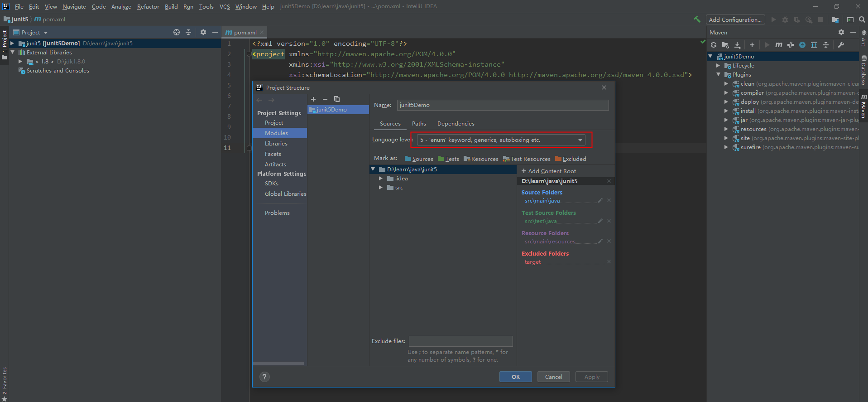Open Project panel gear settings
Image resolution: width=868 pixels, height=402 pixels.
[x=203, y=32]
